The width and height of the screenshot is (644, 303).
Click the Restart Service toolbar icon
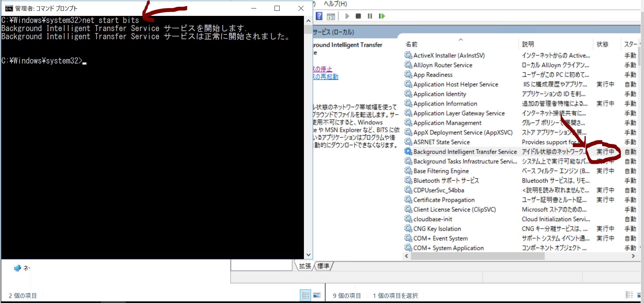point(382,16)
